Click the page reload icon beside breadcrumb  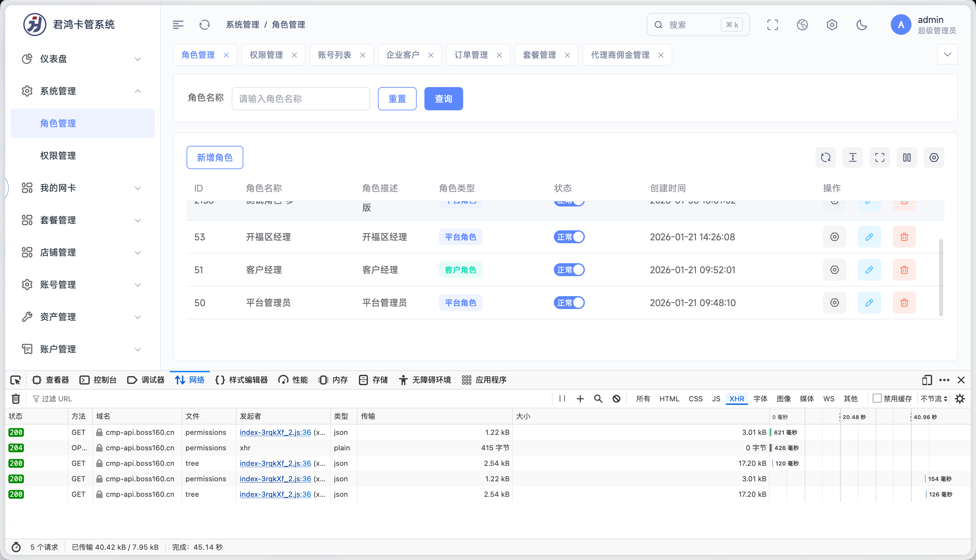pos(205,25)
